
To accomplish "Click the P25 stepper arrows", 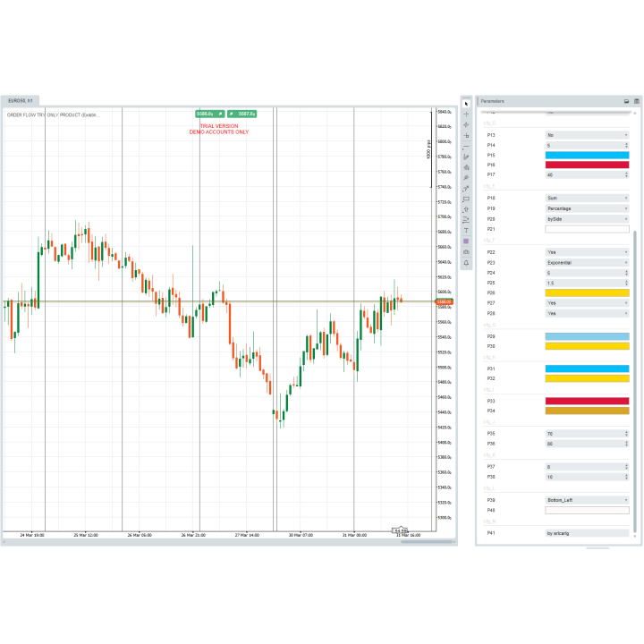I will click(626, 283).
